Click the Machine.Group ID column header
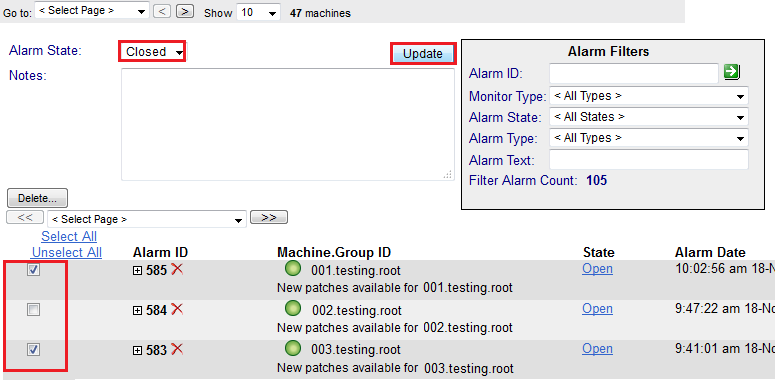This screenshot has height=380, width=775. pos(334,253)
